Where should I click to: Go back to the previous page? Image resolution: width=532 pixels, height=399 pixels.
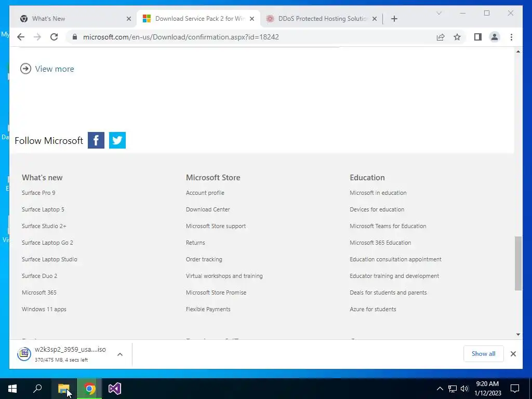21,37
